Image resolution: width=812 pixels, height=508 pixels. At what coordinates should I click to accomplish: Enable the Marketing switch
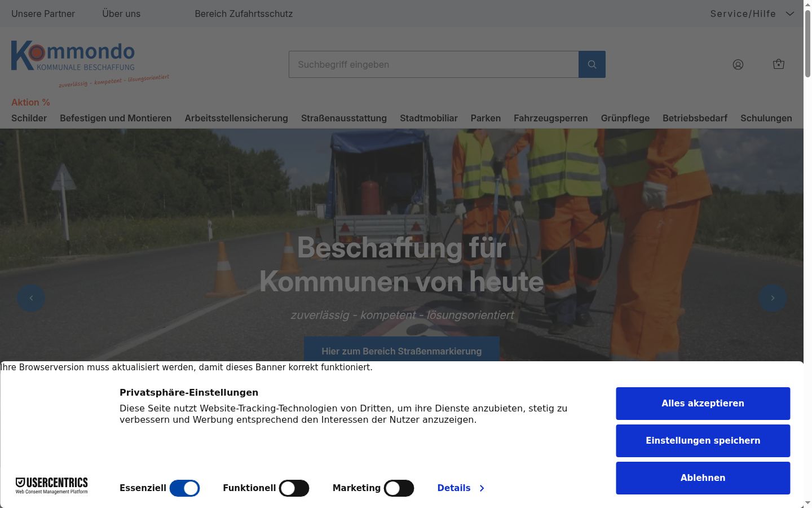point(399,488)
